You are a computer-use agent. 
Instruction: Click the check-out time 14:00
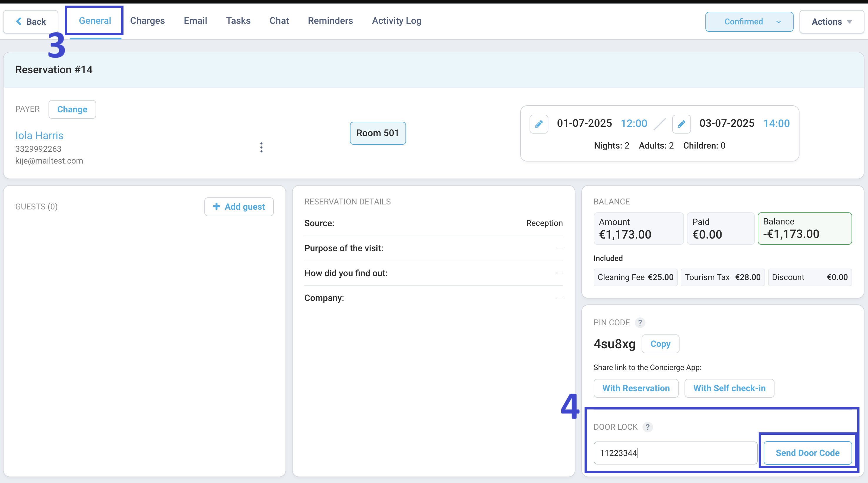pos(776,123)
